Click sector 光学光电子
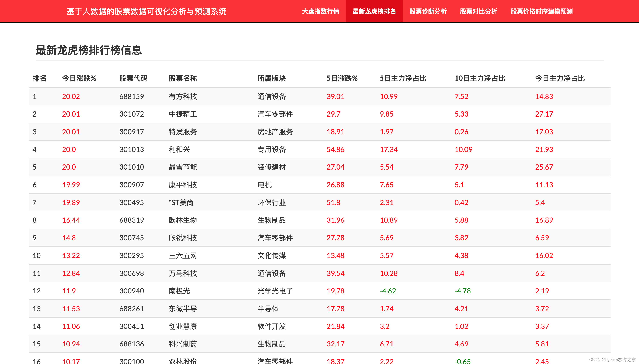The height and width of the screenshot is (364, 639). (275, 291)
